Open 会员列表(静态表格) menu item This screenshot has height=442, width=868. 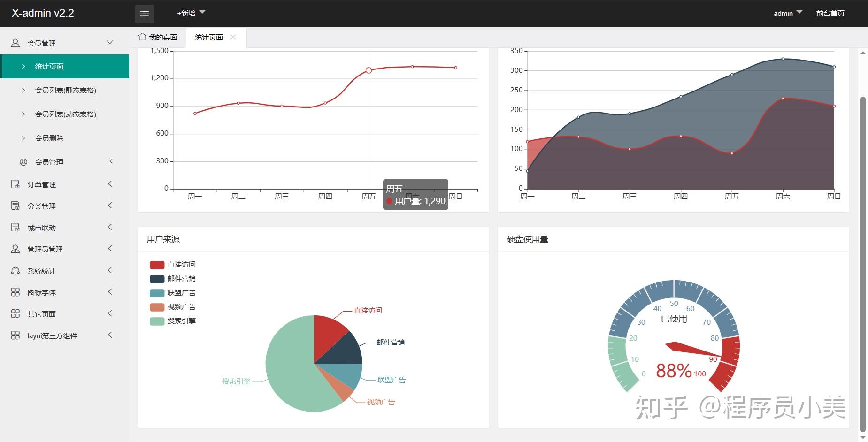pos(65,90)
